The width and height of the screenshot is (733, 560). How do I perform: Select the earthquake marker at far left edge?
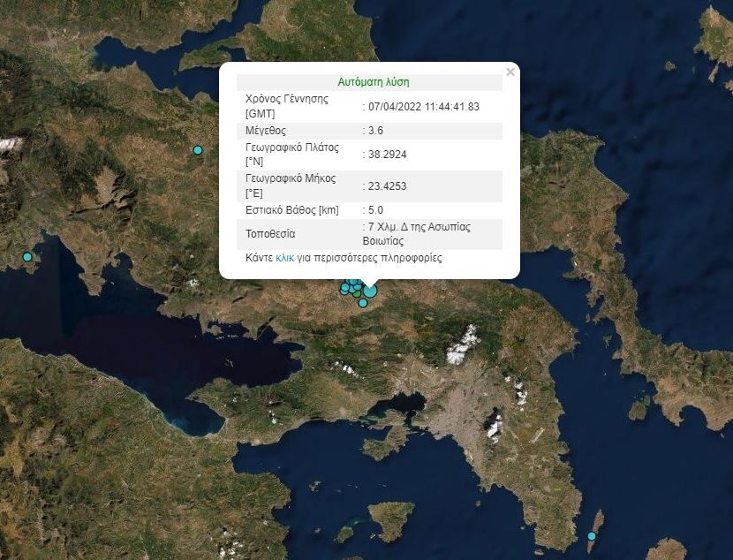[27, 257]
